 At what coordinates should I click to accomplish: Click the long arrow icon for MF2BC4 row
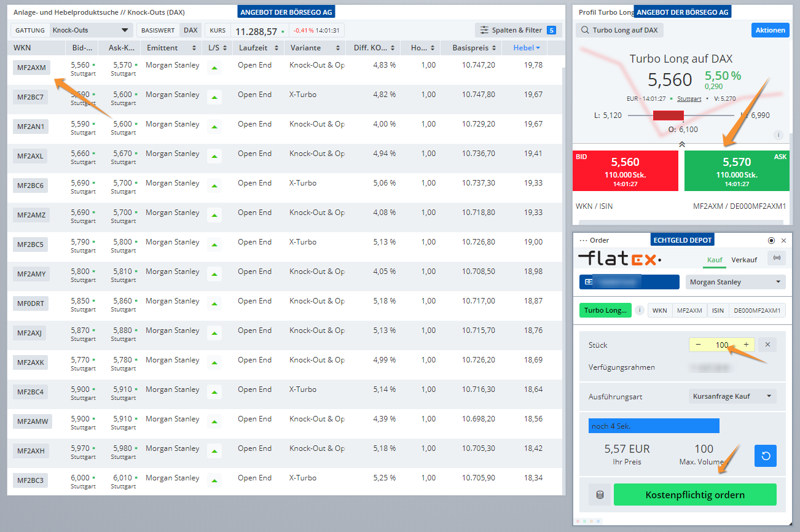coord(214,392)
